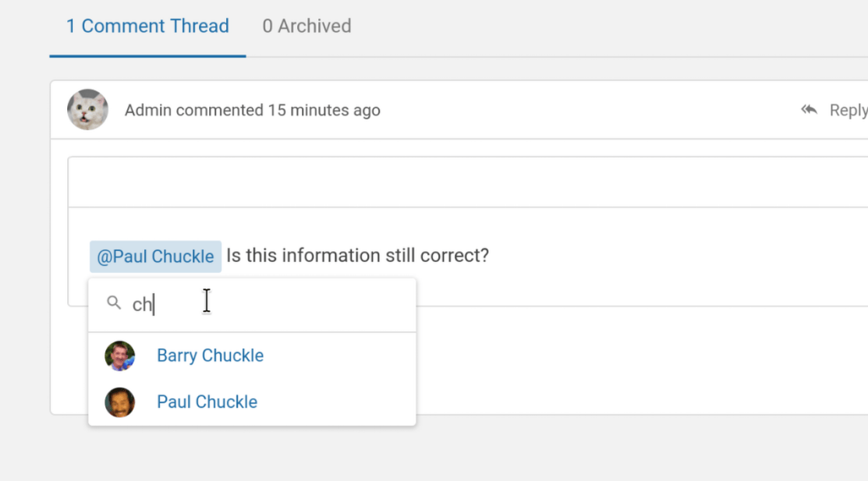
Task: Click the comment text asking about correctness
Action: (358, 256)
